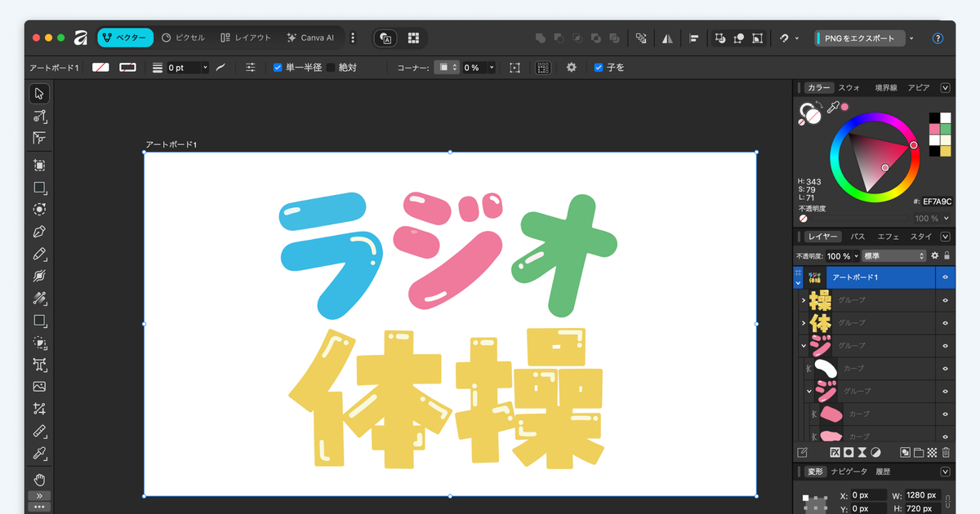Click the toolbar grid view icon
The image size is (980, 514).
(x=413, y=38)
